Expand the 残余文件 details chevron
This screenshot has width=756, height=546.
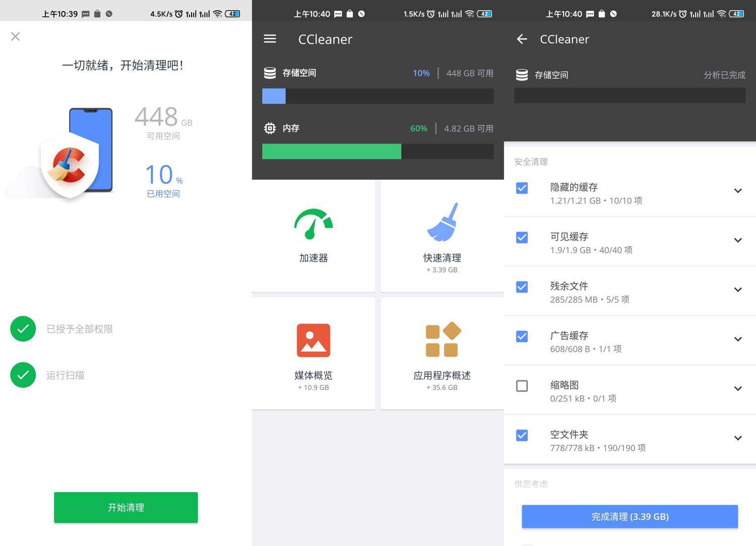[x=738, y=290]
